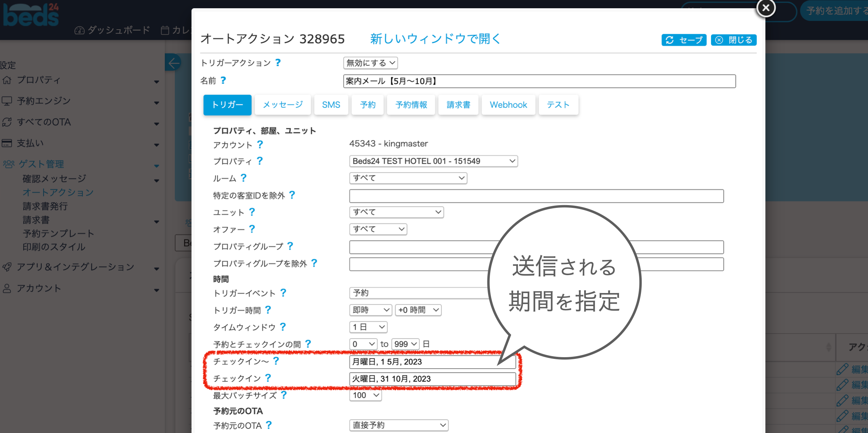Click 新しいウィンドウで開く link
This screenshot has height=433, width=868.
[435, 39]
